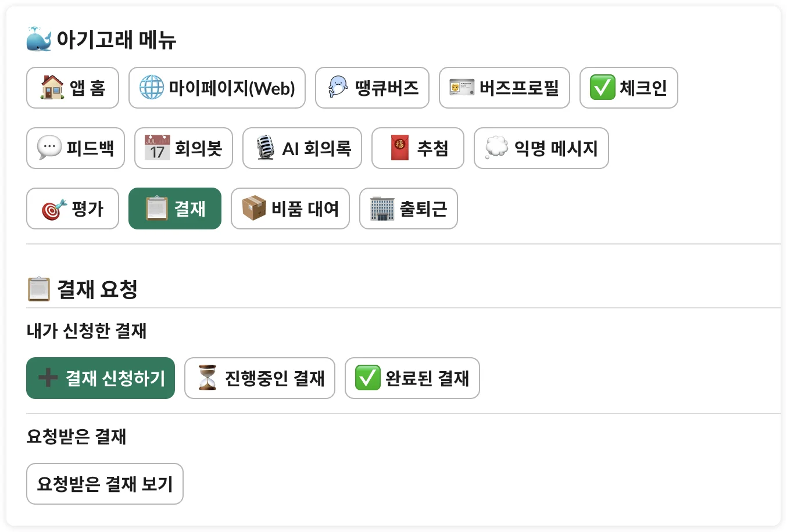Click the clipboard icon beside 결재 요청 heading

[39, 289]
